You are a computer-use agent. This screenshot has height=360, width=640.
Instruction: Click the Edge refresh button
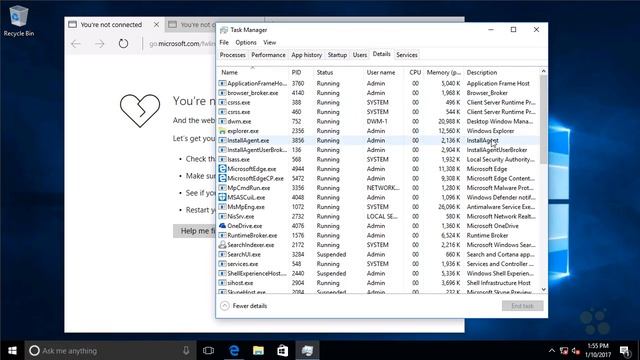(x=123, y=43)
